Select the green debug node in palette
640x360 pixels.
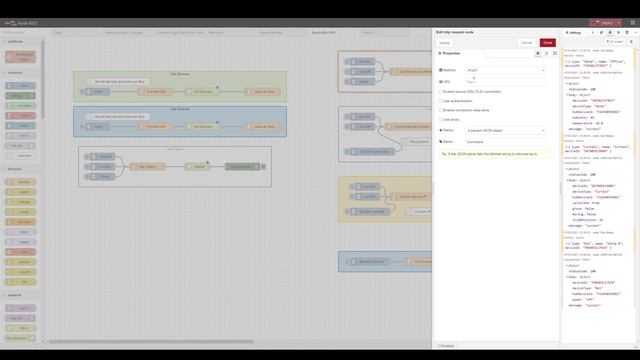point(20,96)
